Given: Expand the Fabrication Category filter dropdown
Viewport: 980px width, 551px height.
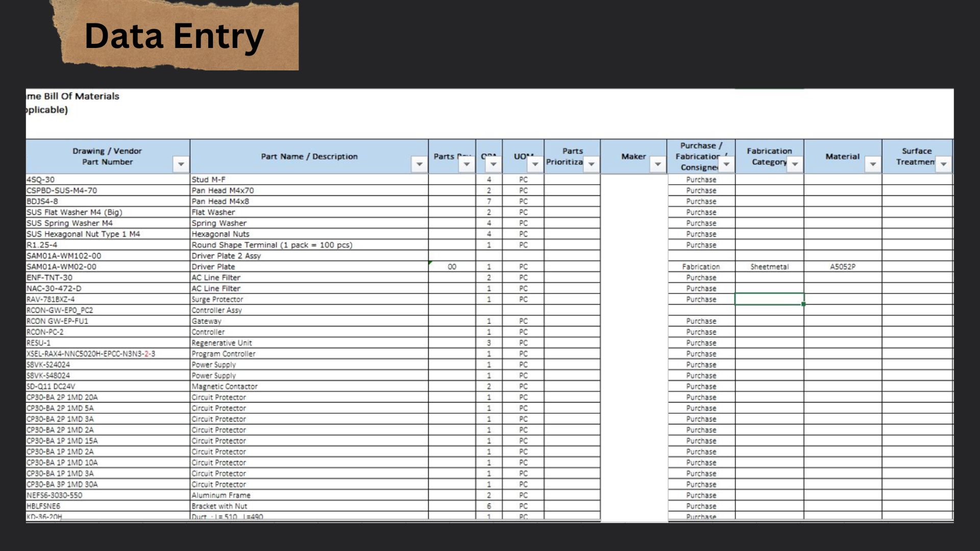Looking at the screenshot, I should [x=795, y=164].
